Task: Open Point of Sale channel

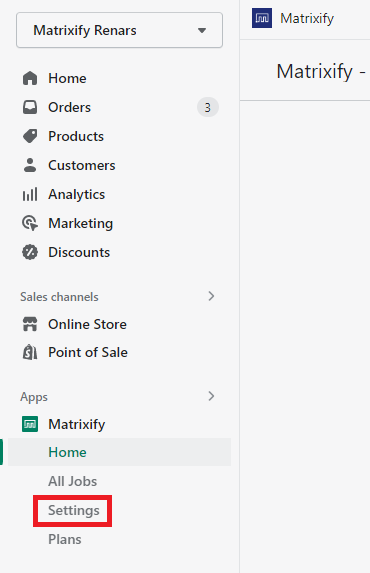Action: [88, 352]
